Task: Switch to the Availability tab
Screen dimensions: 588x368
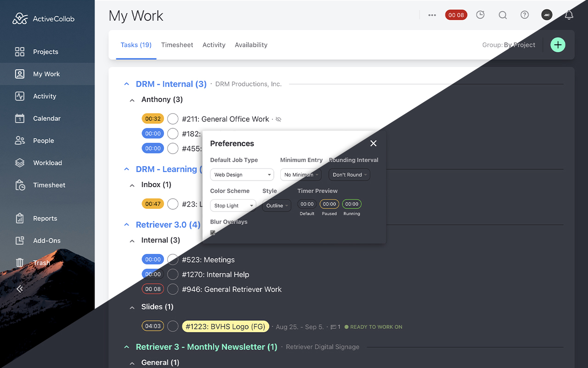Action: (251, 45)
